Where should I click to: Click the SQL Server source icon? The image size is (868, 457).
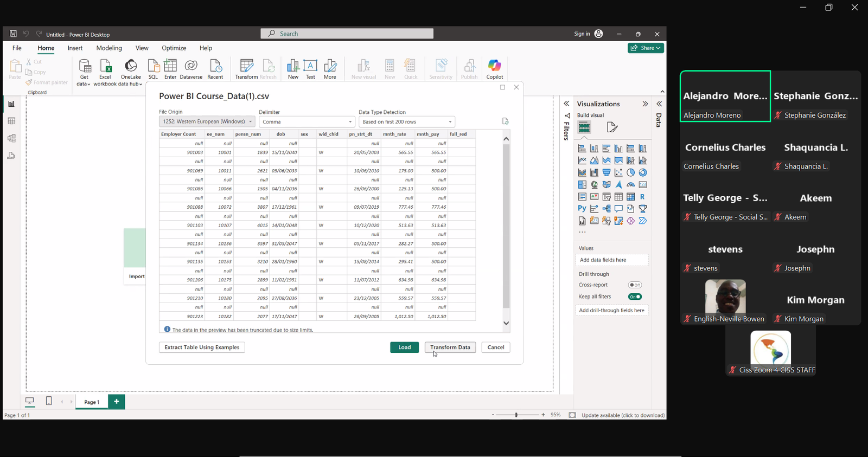tap(154, 66)
